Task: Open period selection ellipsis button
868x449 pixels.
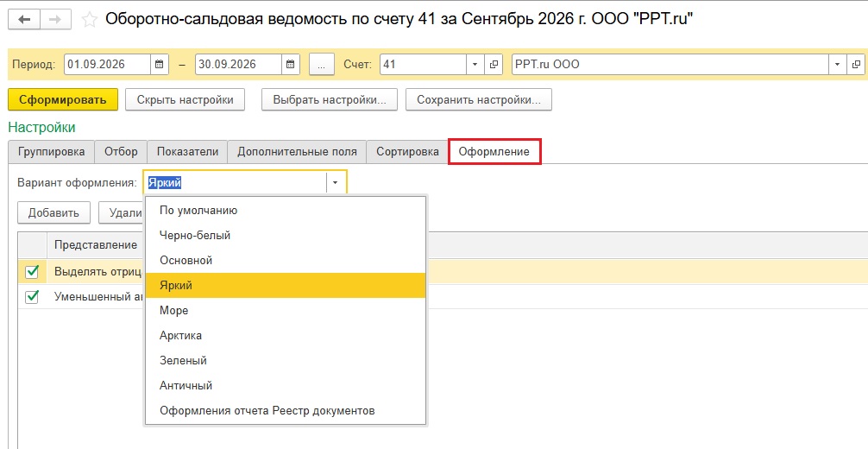Action: tap(322, 64)
